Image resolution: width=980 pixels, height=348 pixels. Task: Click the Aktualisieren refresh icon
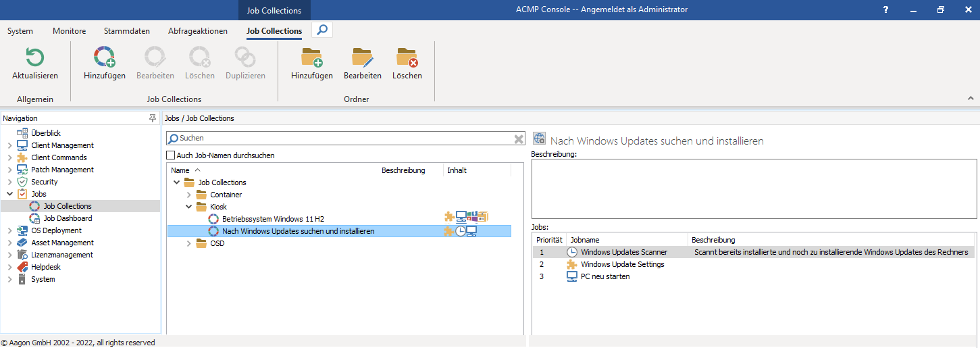34,57
